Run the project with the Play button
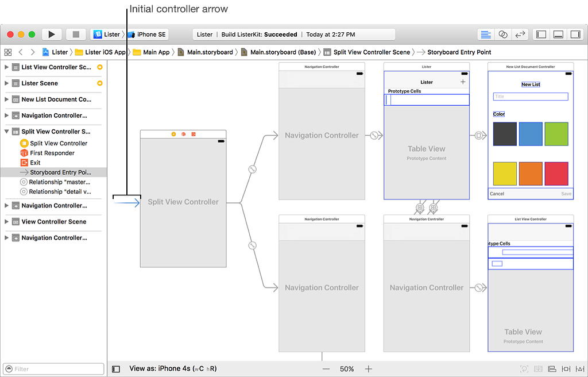Image resolution: width=588 pixels, height=377 pixels. 52,34
